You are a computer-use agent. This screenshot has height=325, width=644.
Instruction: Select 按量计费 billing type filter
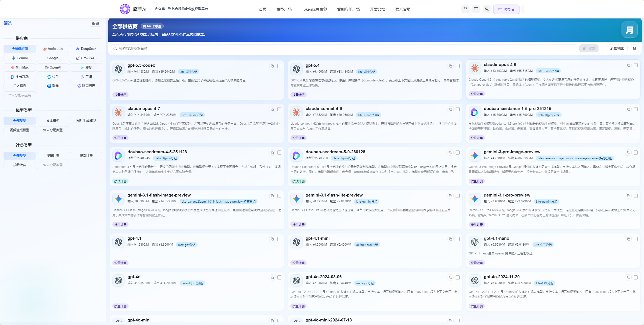(x=53, y=156)
